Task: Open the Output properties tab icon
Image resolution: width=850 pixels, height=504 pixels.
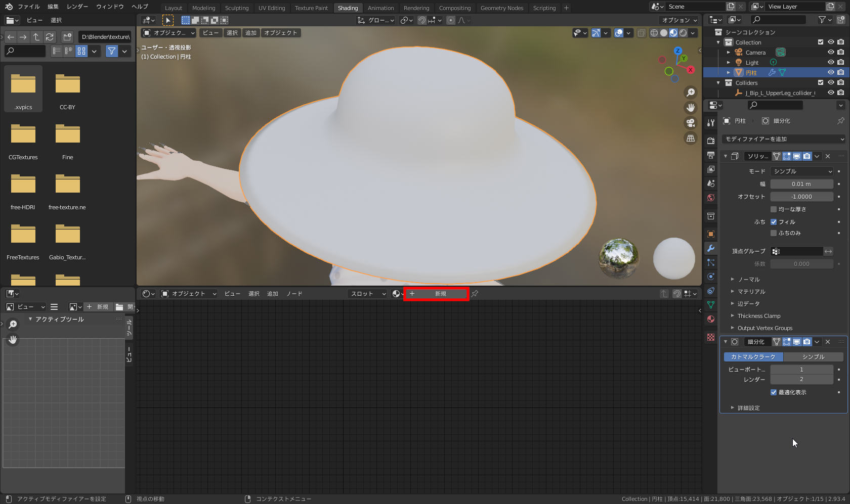Action: pyautogui.click(x=711, y=155)
